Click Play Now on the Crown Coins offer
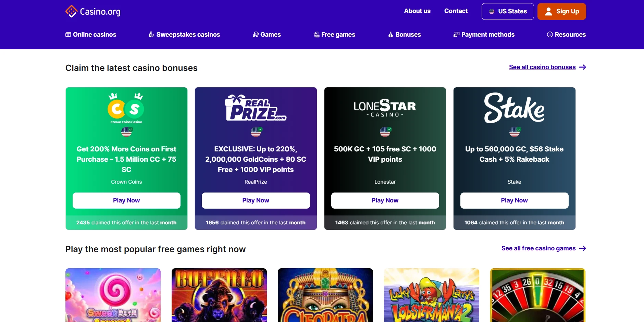644x322 pixels. click(x=126, y=200)
